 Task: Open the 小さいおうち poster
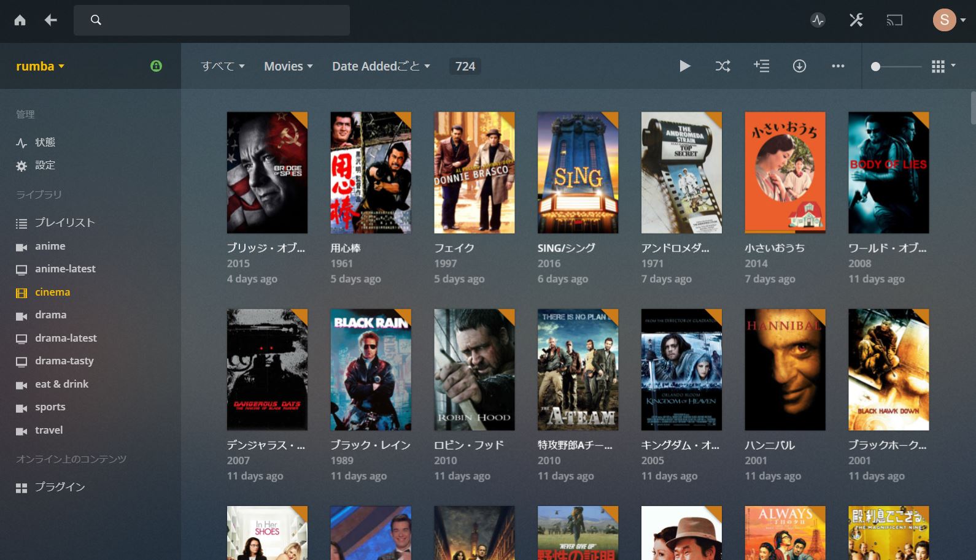point(785,172)
